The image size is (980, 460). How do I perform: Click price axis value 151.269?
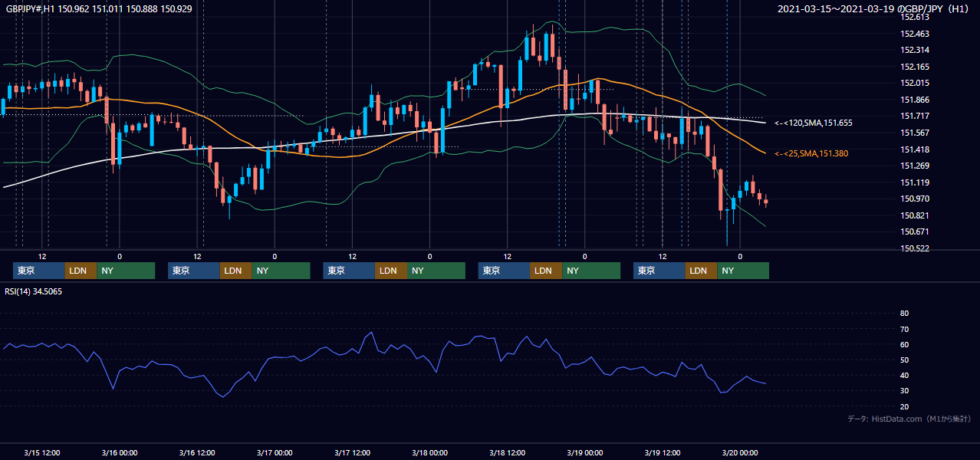(915, 166)
